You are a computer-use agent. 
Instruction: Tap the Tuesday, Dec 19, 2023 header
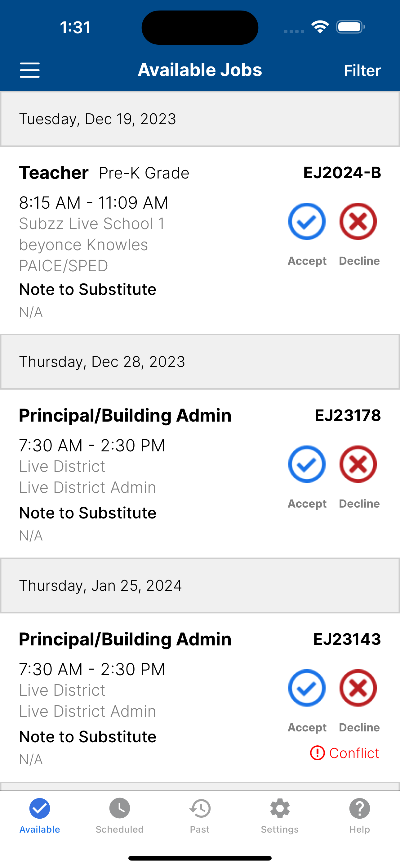tap(200, 119)
